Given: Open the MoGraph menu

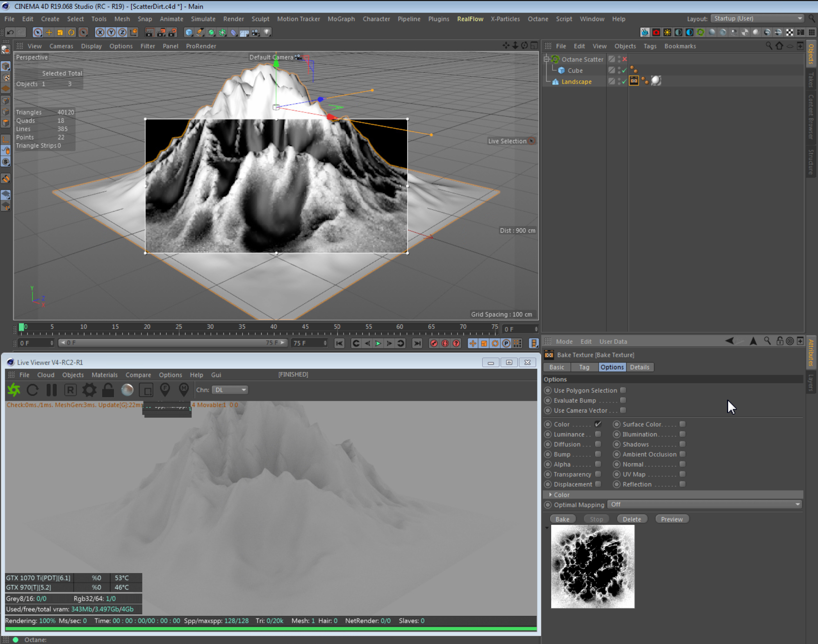Looking at the screenshot, I should pyautogui.click(x=341, y=19).
